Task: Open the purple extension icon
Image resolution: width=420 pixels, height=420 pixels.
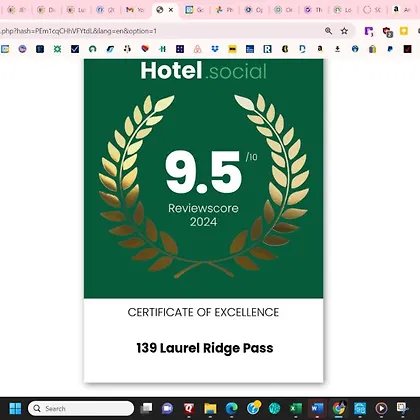Action: 369,31
